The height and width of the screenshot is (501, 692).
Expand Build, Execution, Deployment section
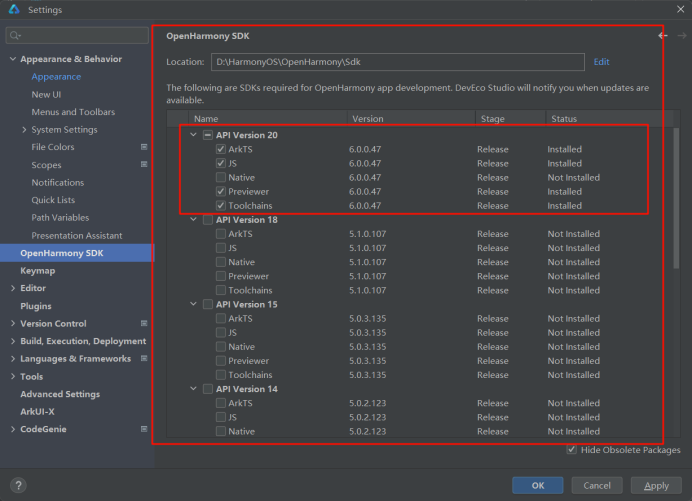point(13,341)
